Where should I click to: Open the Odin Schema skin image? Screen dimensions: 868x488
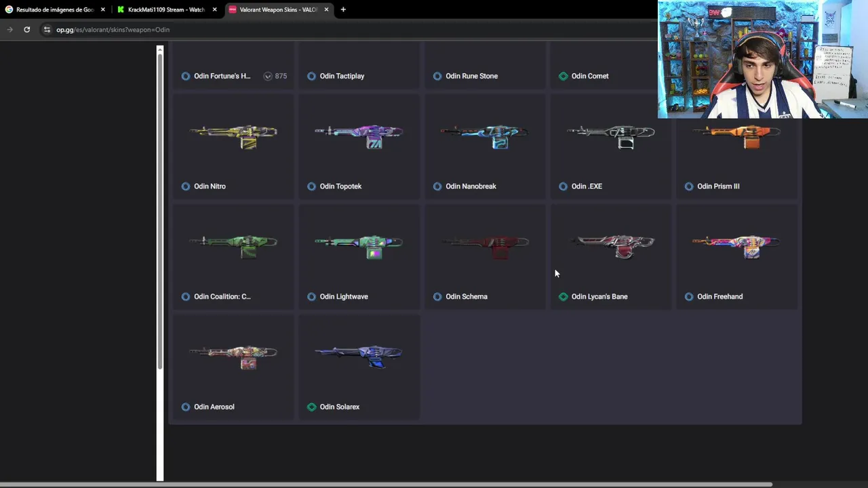coord(485,246)
